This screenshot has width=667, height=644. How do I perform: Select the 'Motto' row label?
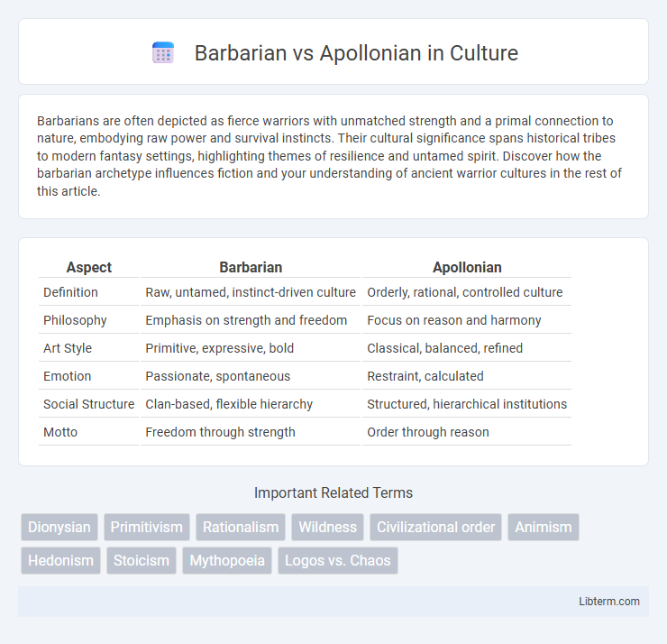[60, 432]
